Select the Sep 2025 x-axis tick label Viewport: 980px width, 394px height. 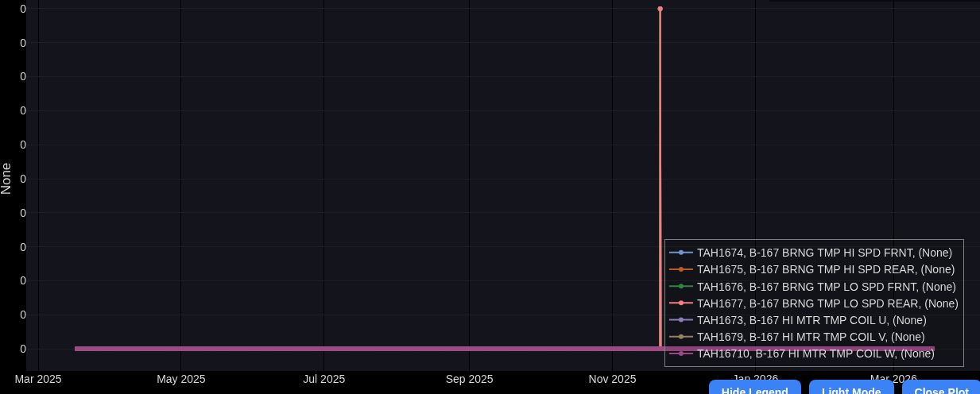coord(469,379)
